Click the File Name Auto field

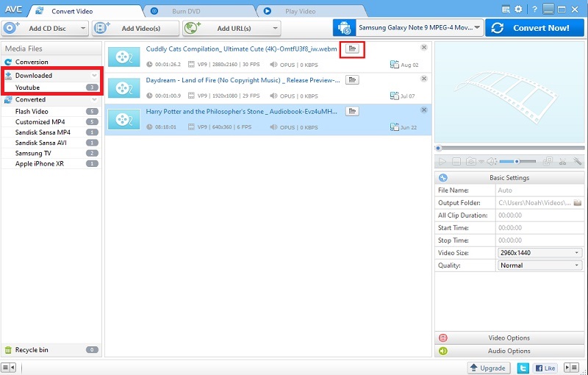(539, 190)
